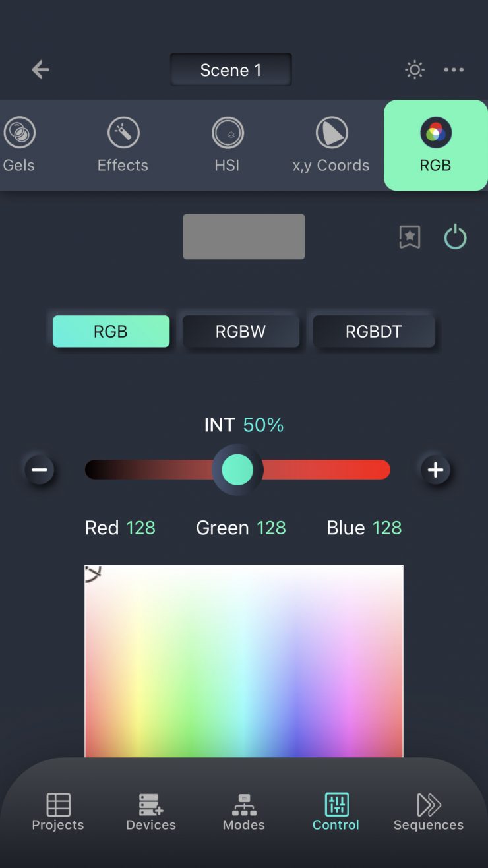
Task: Open the Scene 1 name selector
Action: [x=231, y=70]
